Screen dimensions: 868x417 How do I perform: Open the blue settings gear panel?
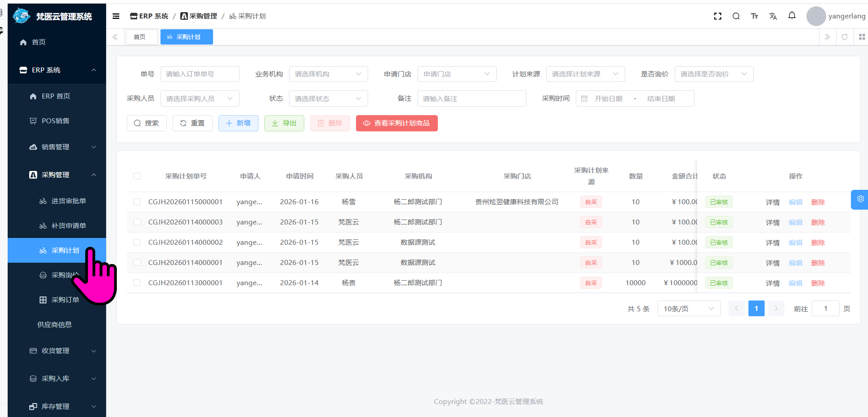coord(860,199)
